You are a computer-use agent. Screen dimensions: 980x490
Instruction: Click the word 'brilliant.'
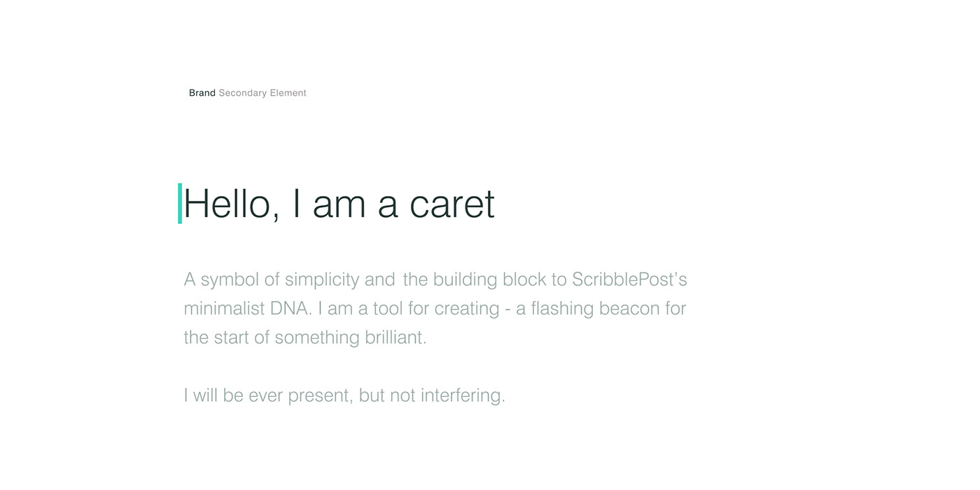[395, 337]
